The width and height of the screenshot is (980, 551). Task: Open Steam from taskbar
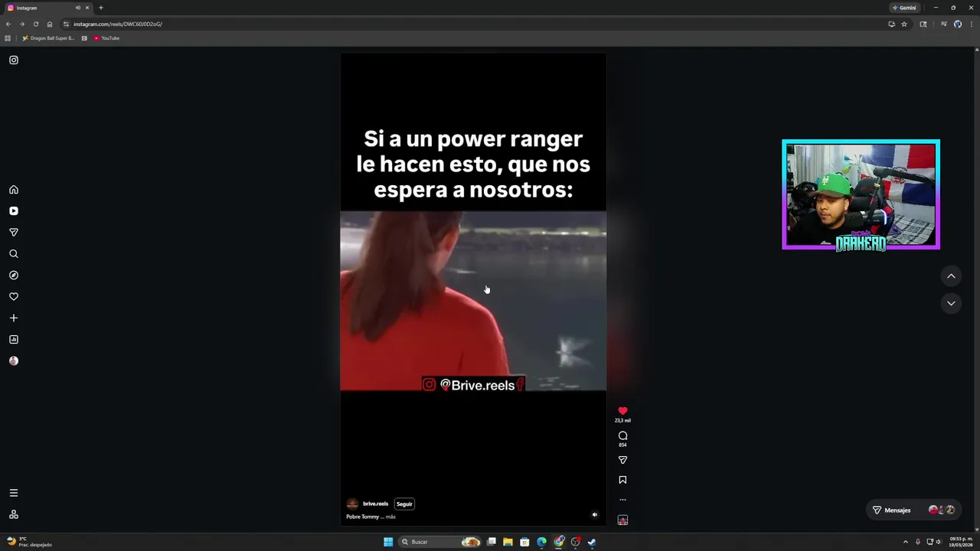(592, 542)
